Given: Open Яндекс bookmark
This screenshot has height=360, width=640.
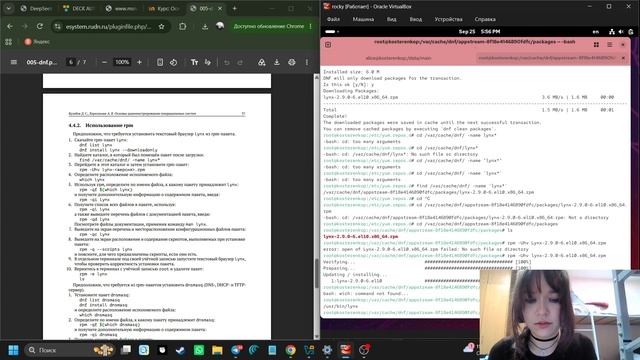Looking at the screenshot, I should coord(37,42).
